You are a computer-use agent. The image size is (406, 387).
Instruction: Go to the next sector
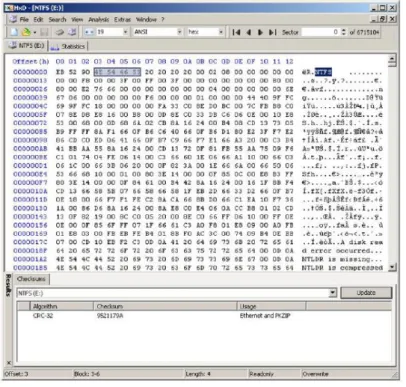coord(260,32)
